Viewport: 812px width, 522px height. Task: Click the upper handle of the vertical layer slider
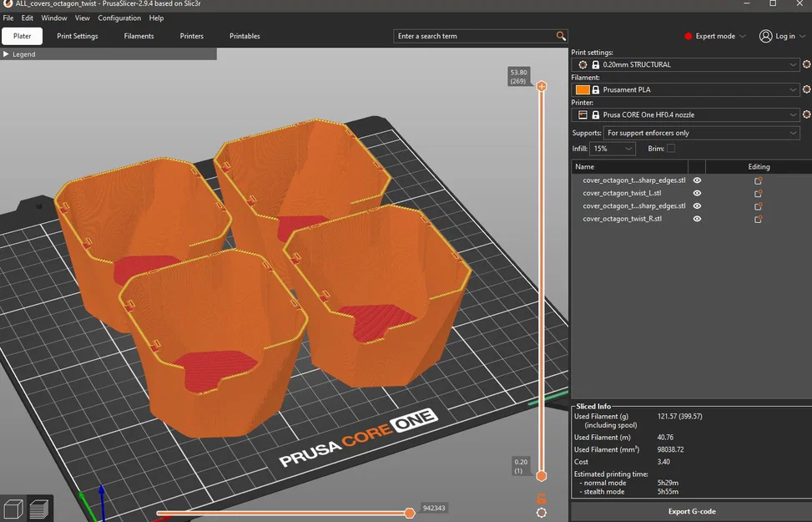click(541, 86)
